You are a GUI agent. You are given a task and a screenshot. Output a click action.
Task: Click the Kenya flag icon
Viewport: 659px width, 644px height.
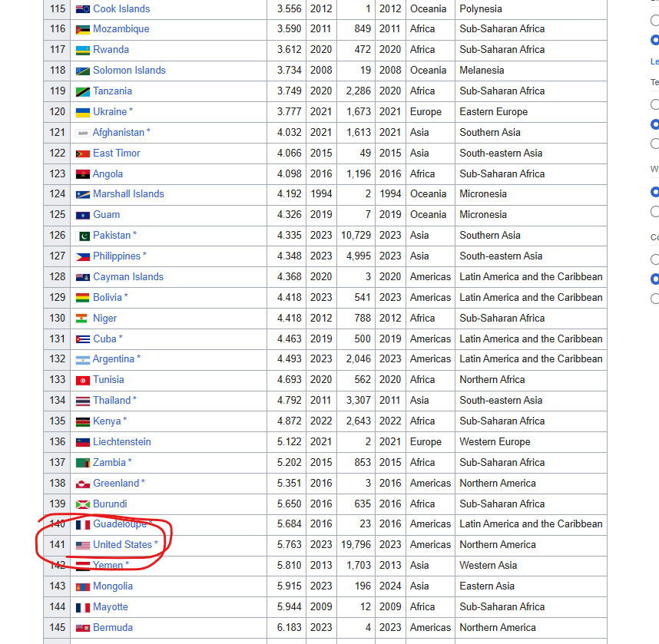[83, 421]
